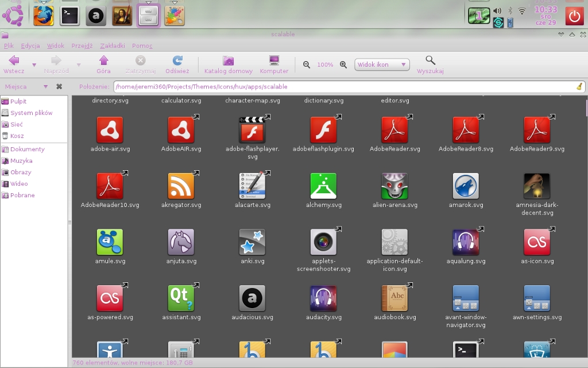Select the audacious.svg icon
The image size is (588, 368).
pos(253,298)
